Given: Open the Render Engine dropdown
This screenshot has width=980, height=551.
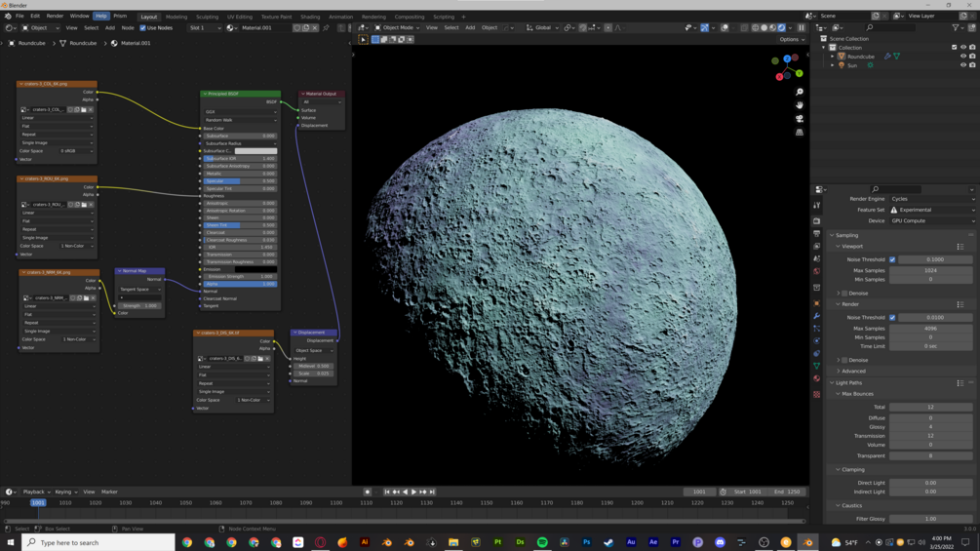Looking at the screenshot, I should tap(931, 199).
